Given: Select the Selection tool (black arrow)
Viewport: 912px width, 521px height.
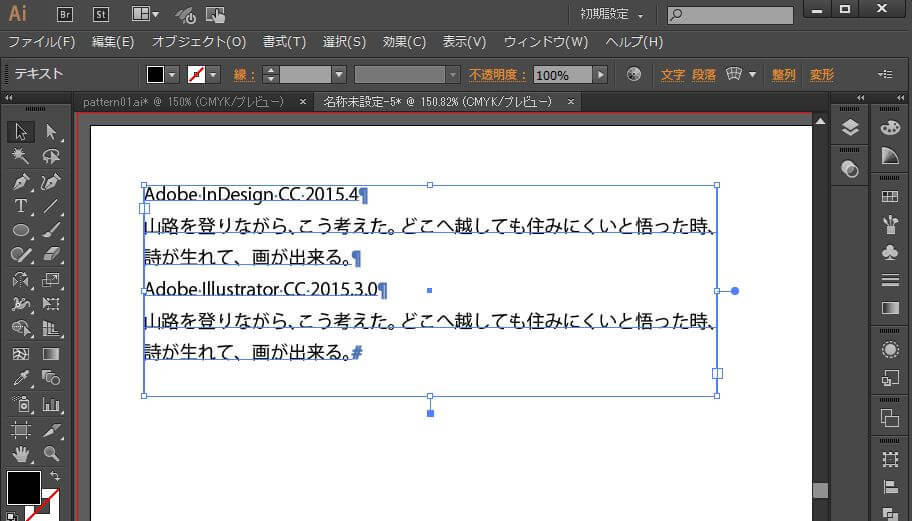Looking at the screenshot, I should click(x=21, y=132).
